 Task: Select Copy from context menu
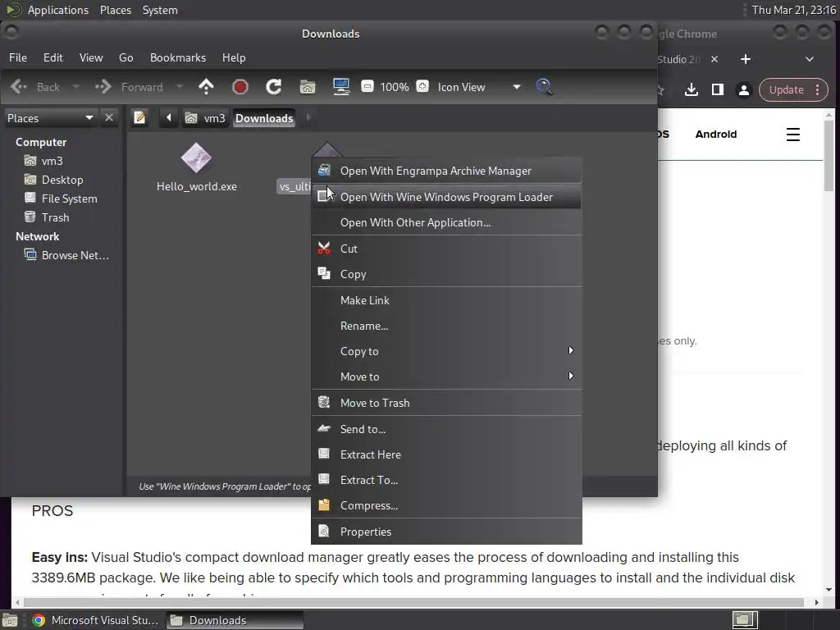point(446,274)
